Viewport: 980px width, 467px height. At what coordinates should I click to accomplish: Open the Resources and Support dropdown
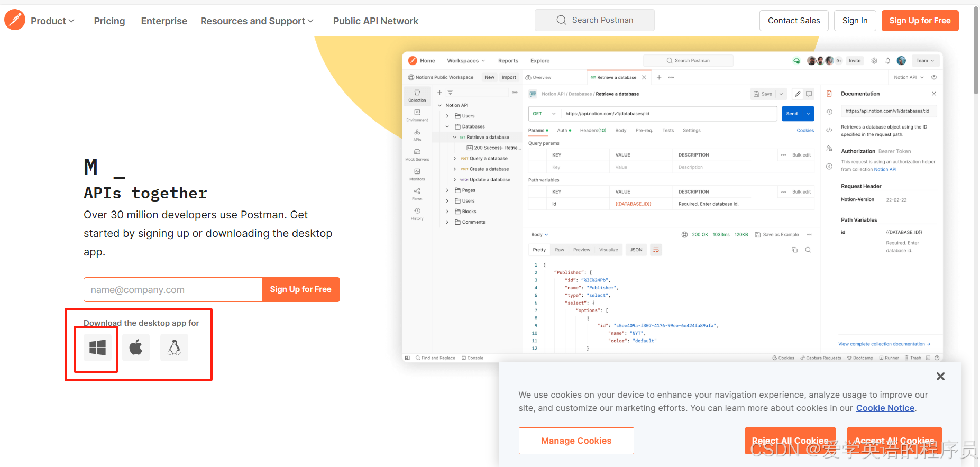tap(257, 21)
